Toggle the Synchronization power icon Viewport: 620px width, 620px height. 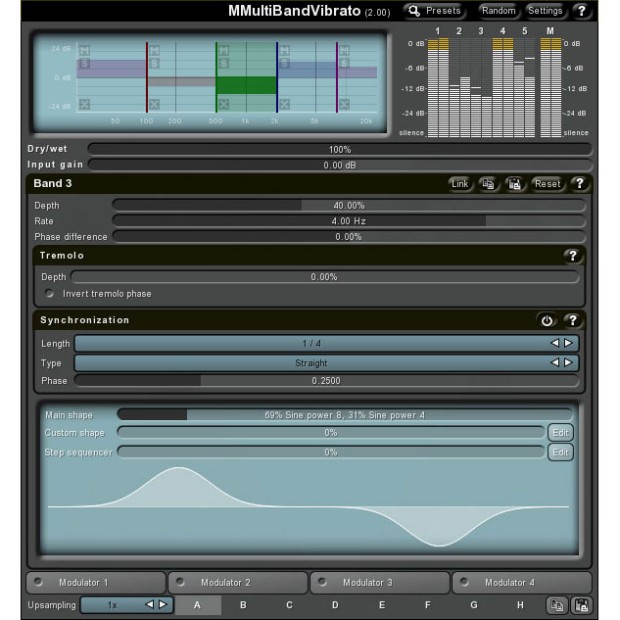pos(547,320)
